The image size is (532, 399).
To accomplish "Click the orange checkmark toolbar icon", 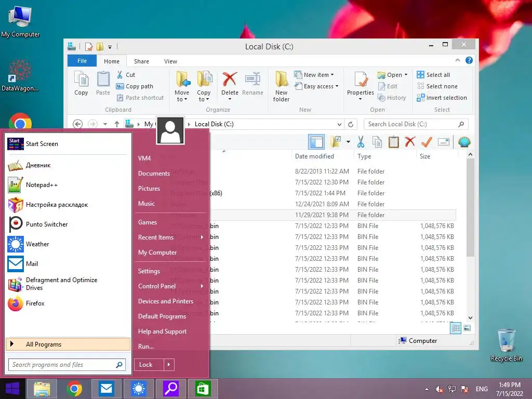I will pyautogui.click(x=427, y=142).
